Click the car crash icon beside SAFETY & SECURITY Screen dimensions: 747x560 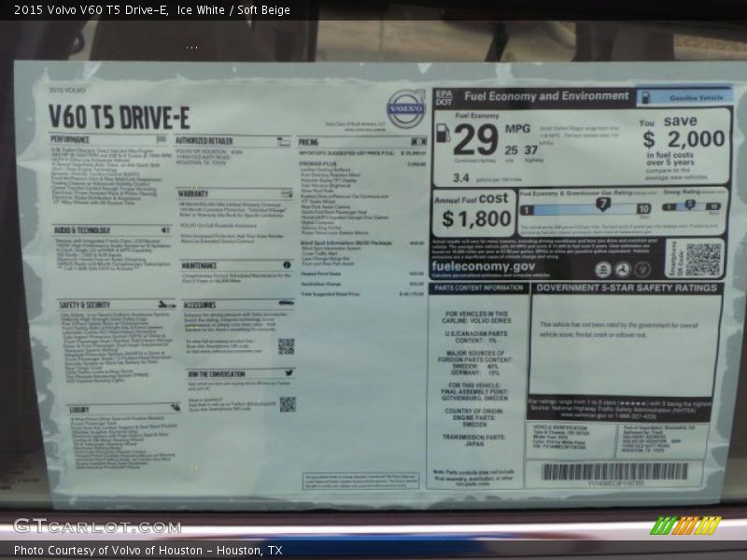(x=167, y=304)
